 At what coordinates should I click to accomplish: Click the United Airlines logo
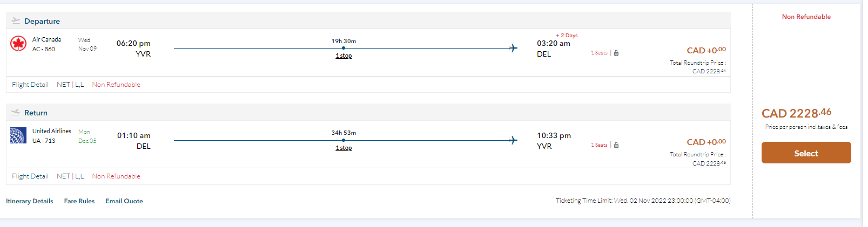pyautogui.click(x=18, y=135)
